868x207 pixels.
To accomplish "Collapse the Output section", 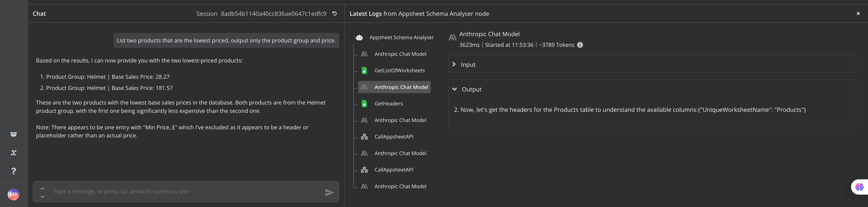I will 455,89.
